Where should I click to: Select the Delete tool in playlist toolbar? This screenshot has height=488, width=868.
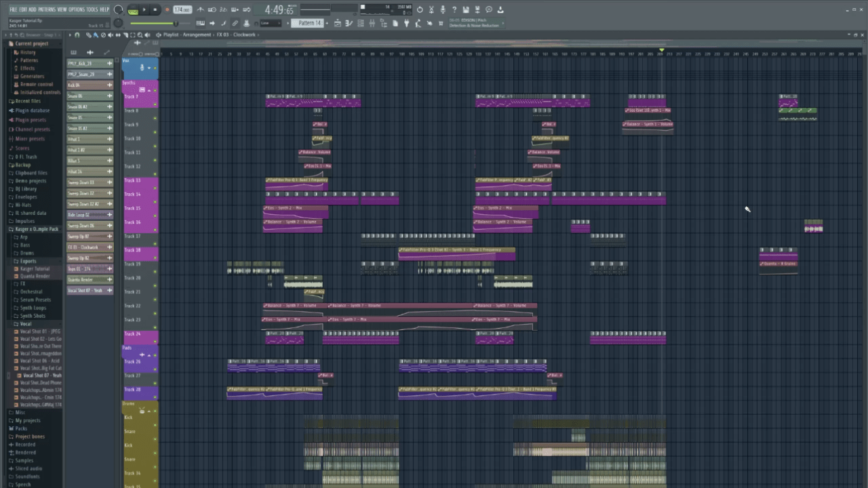tap(103, 35)
